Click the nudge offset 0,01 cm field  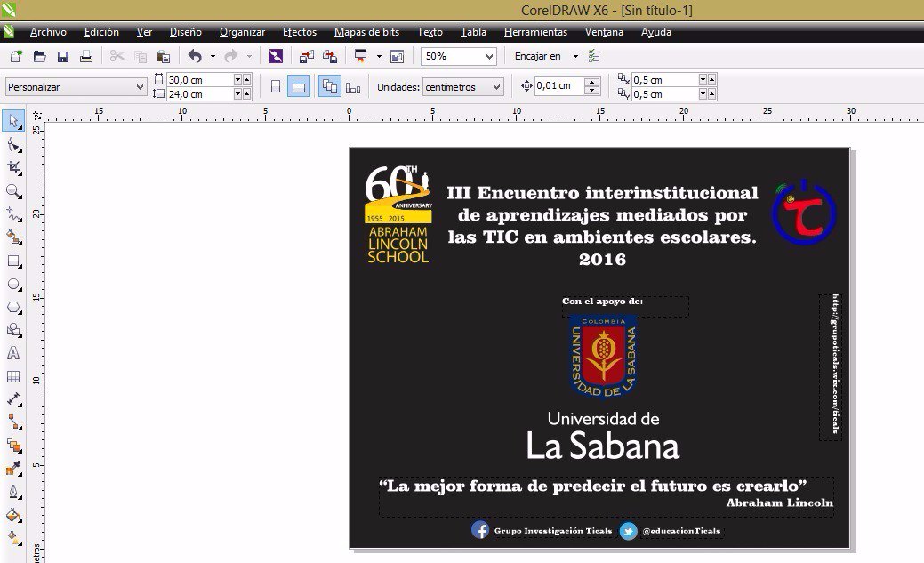click(x=559, y=86)
